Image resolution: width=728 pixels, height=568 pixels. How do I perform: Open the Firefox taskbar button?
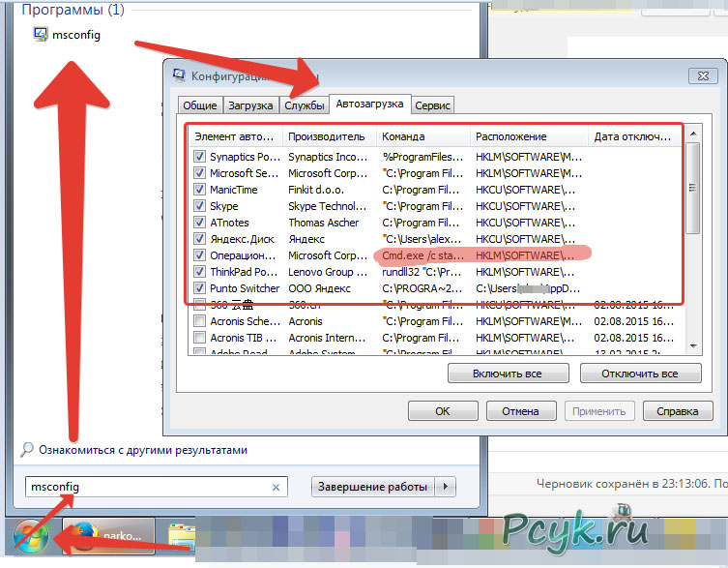tap(108, 536)
